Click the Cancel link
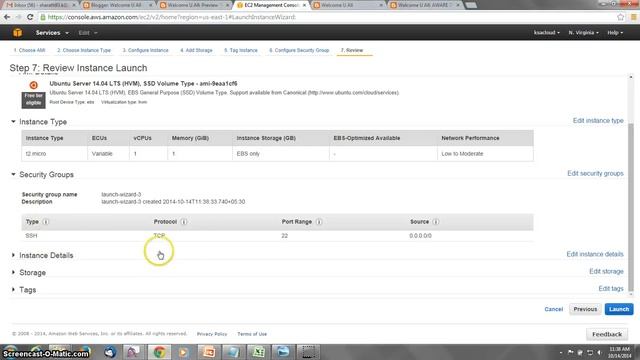640x360 pixels. (x=553, y=309)
